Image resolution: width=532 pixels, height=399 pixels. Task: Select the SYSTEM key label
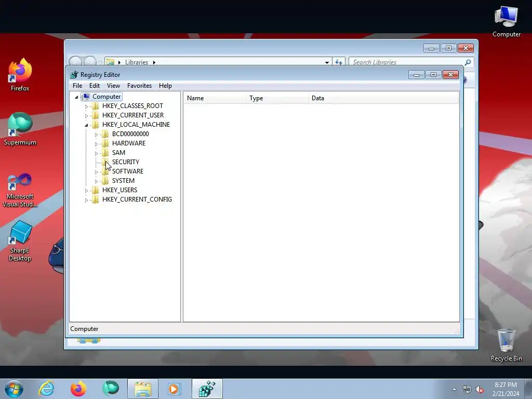pyautogui.click(x=124, y=180)
